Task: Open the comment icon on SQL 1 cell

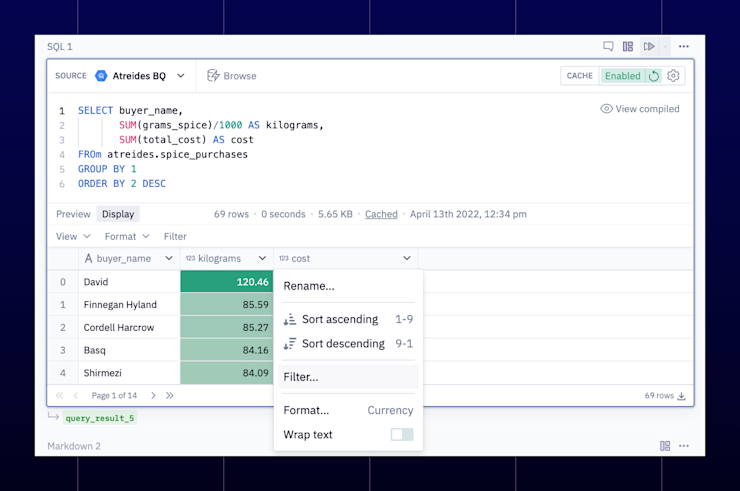Action: [608, 46]
